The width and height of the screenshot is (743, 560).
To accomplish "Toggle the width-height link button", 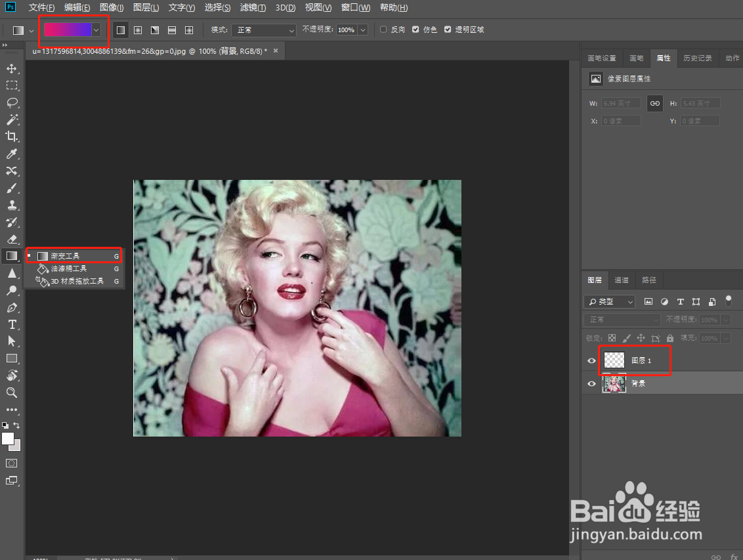I will point(655,103).
